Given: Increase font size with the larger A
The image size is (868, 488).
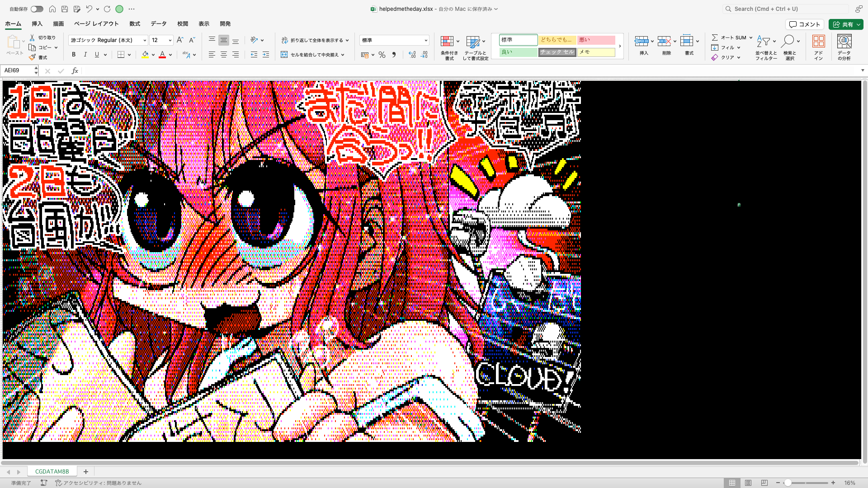Looking at the screenshot, I should 180,40.
